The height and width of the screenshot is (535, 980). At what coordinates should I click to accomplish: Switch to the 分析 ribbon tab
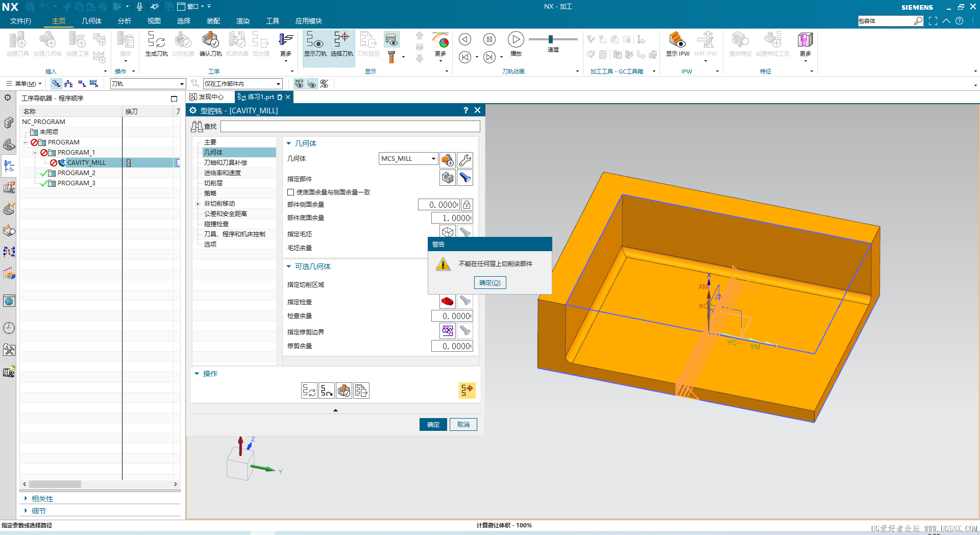[x=125, y=21]
